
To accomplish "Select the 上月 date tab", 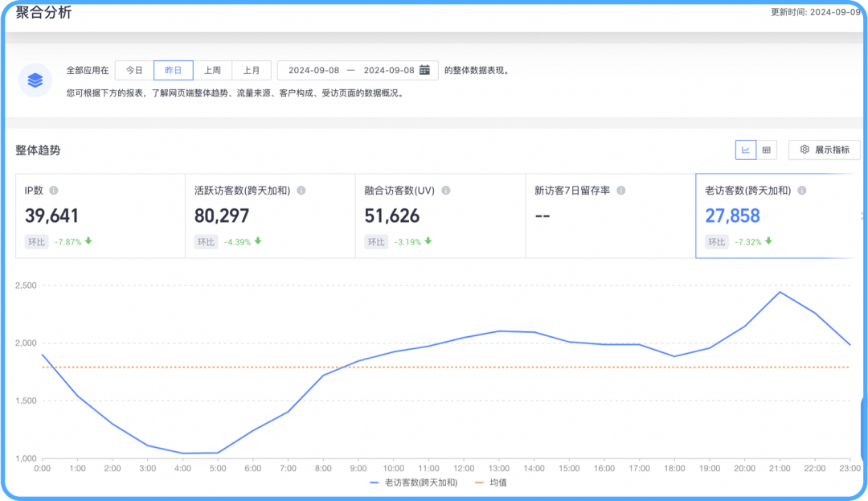I will tap(252, 70).
